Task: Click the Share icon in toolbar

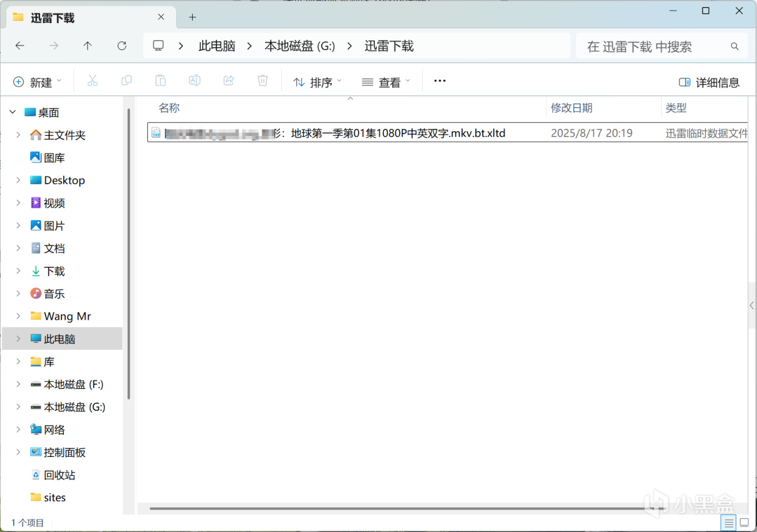Action: [229, 81]
